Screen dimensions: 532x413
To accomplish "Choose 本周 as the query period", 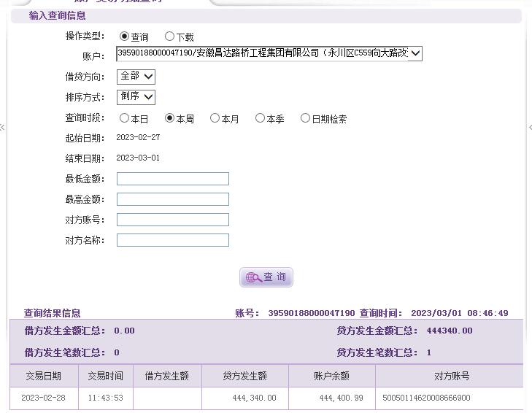I will click(x=170, y=118).
